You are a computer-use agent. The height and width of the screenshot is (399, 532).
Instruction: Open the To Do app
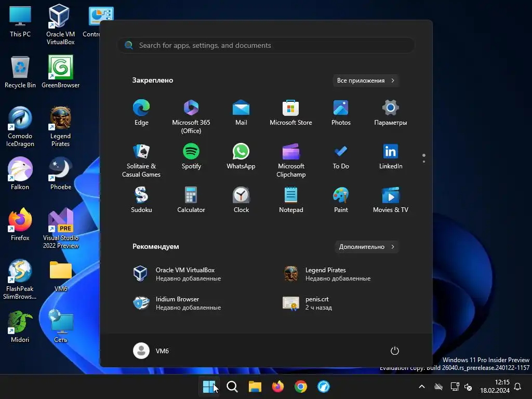point(341,156)
